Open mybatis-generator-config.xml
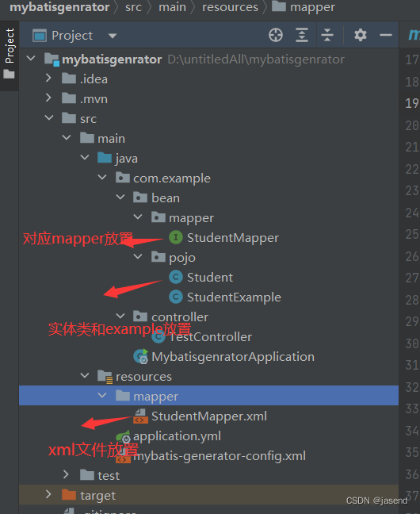 tap(220, 456)
